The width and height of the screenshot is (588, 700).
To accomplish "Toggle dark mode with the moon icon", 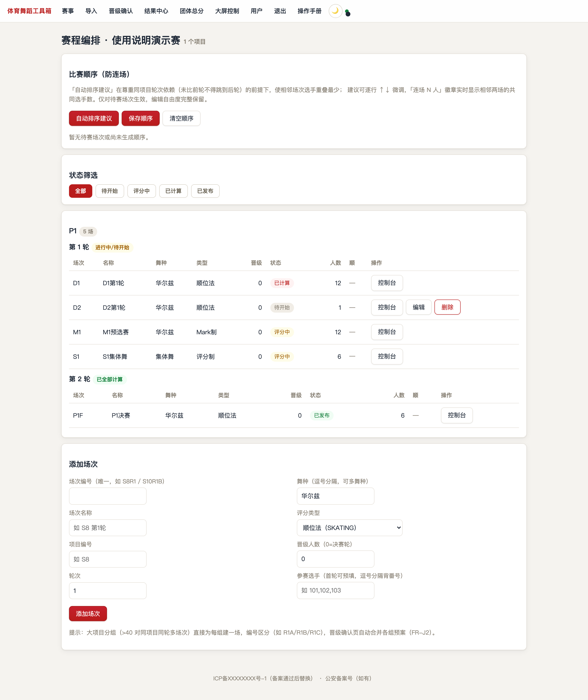I will point(335,11).
